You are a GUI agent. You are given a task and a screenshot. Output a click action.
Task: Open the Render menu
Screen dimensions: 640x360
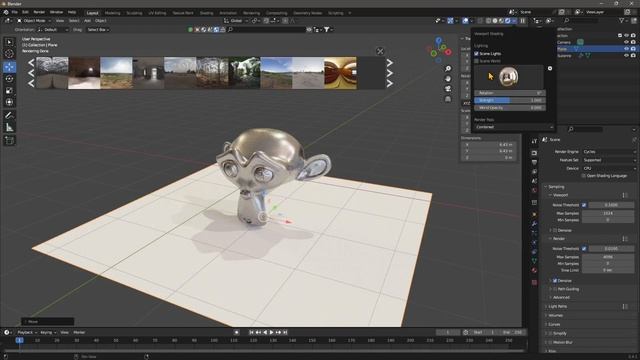39,12
